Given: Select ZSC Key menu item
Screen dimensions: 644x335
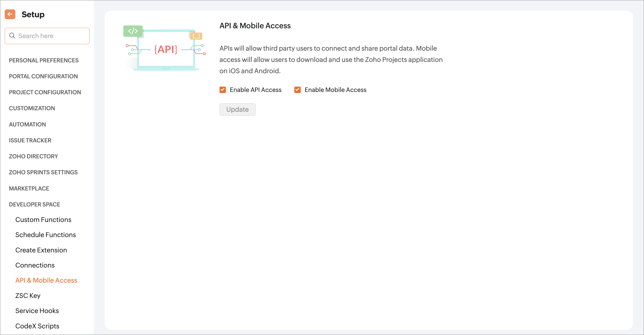Looking at the screenshot, I should (28, 296).
